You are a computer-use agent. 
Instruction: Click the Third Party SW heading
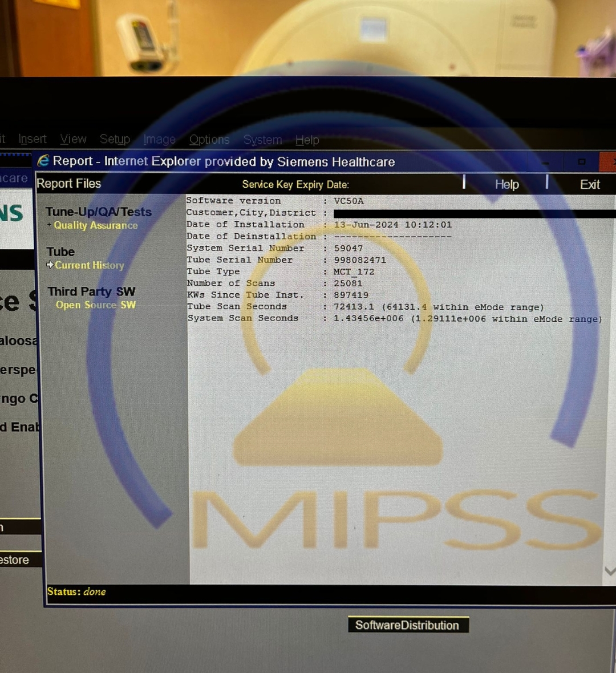pyautogui.click(x=91, y=291)
